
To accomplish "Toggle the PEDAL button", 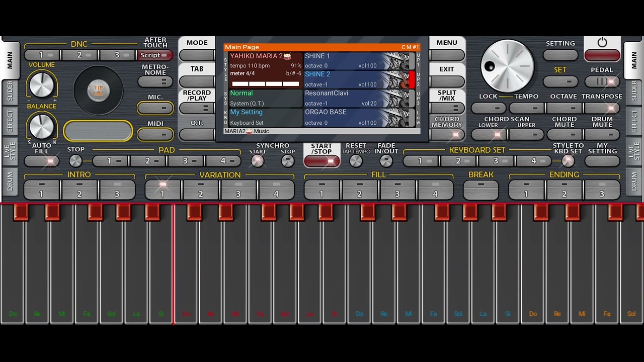I will click(602, 81).
